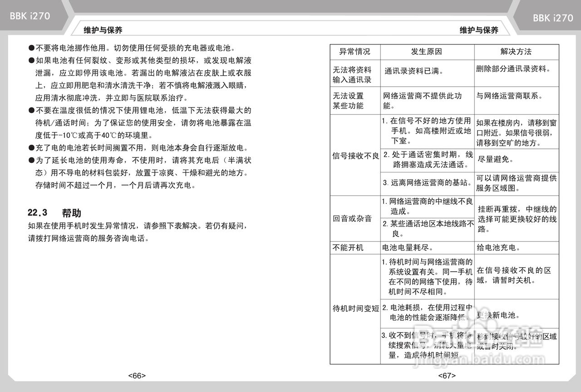Screen dimensions: 581x392
Task: Click the cause '电池耗损，在使用过程中'
Action: (427, 313)
